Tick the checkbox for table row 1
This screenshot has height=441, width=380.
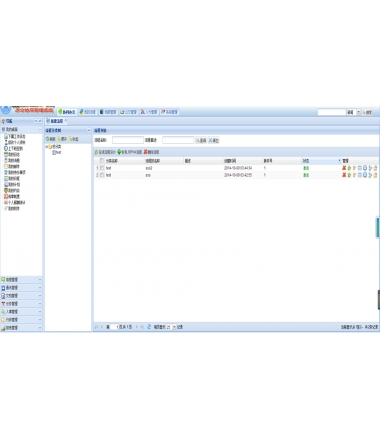tap(102, 168)
